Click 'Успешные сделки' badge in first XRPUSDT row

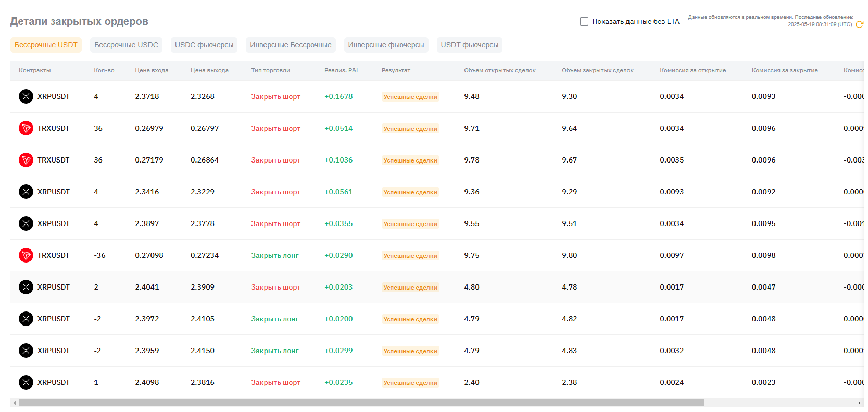410,97
